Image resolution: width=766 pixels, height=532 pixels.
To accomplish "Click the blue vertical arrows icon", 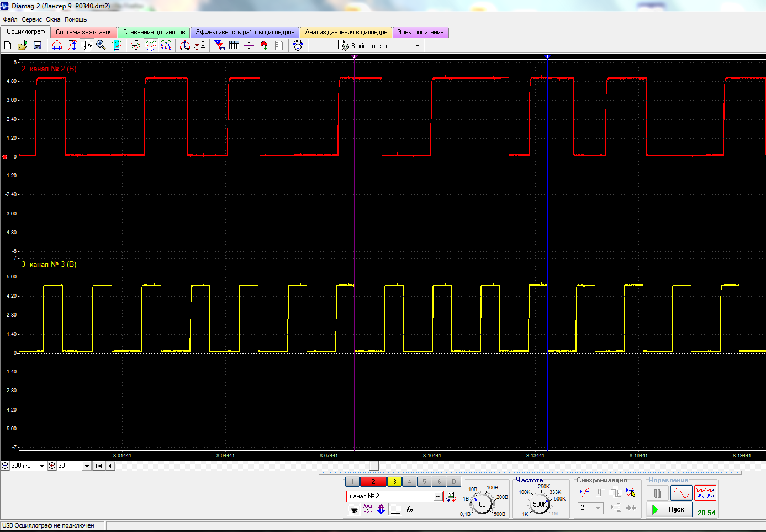I will (x=381, y=509).
